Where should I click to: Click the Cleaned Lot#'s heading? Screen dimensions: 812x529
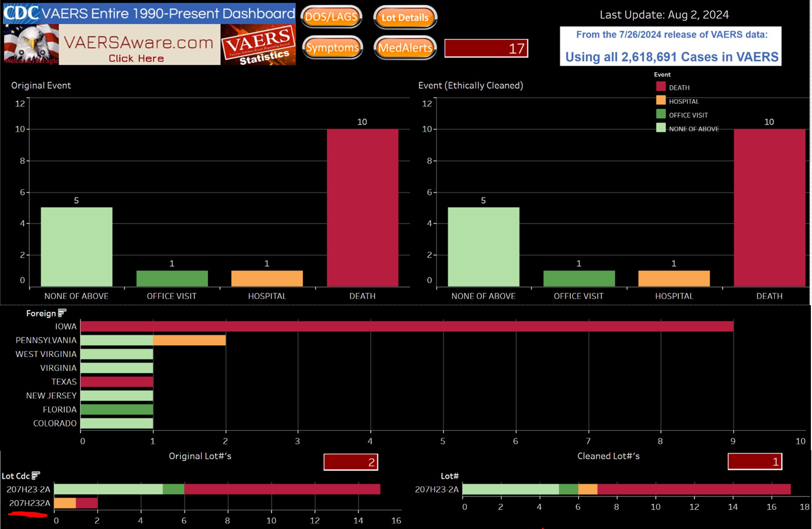608,456
